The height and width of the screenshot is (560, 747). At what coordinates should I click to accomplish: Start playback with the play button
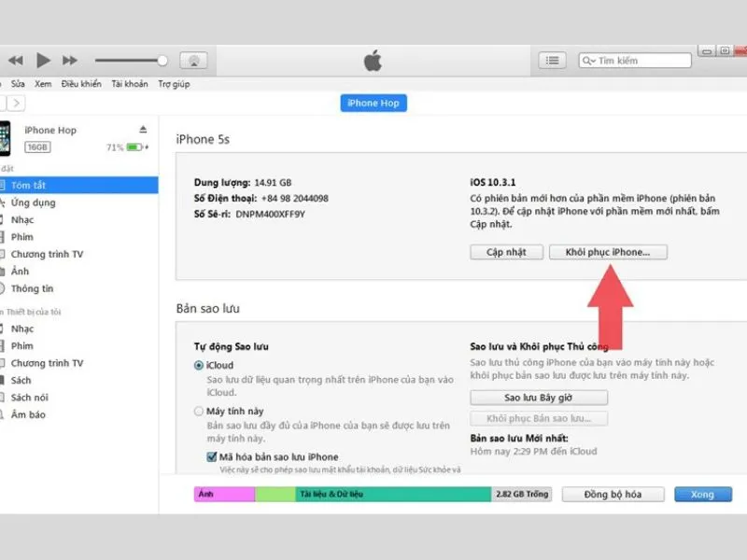(x=43, y=61)
